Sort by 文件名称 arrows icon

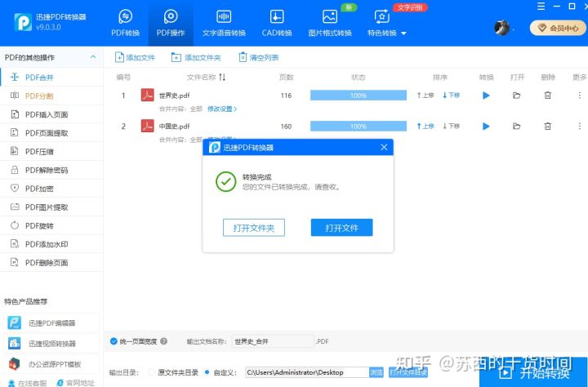222,77
